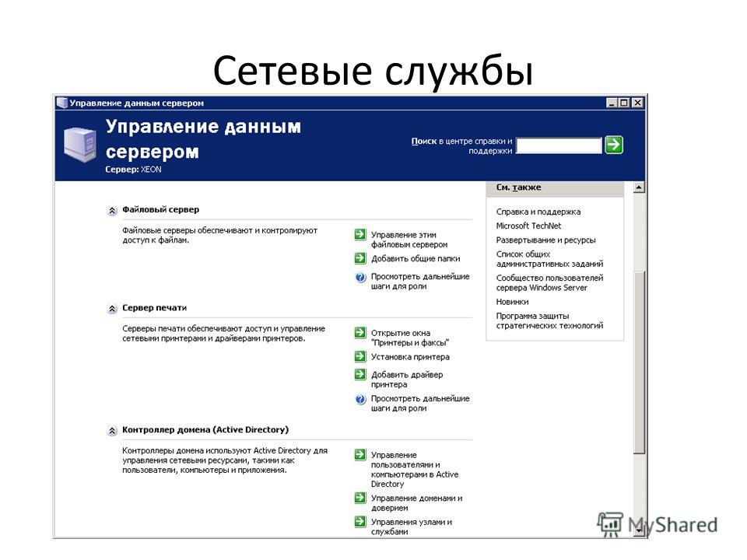Open Просмотреть дальнейшие шаги under Сервер печати
747x560 pixels.
pyautogui.click(x=420, y=404)
